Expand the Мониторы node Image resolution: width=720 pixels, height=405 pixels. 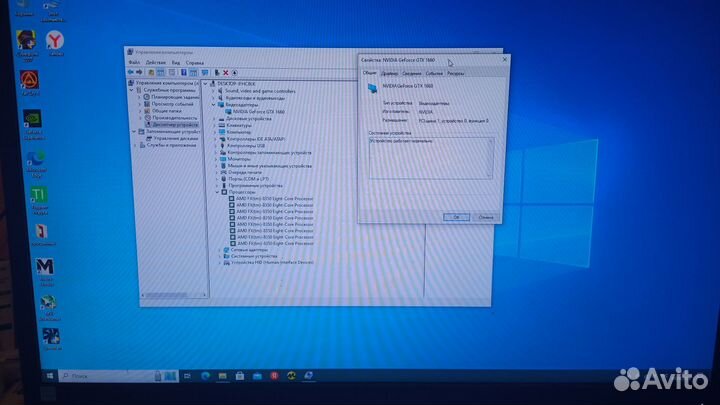[x=216, y=159]
